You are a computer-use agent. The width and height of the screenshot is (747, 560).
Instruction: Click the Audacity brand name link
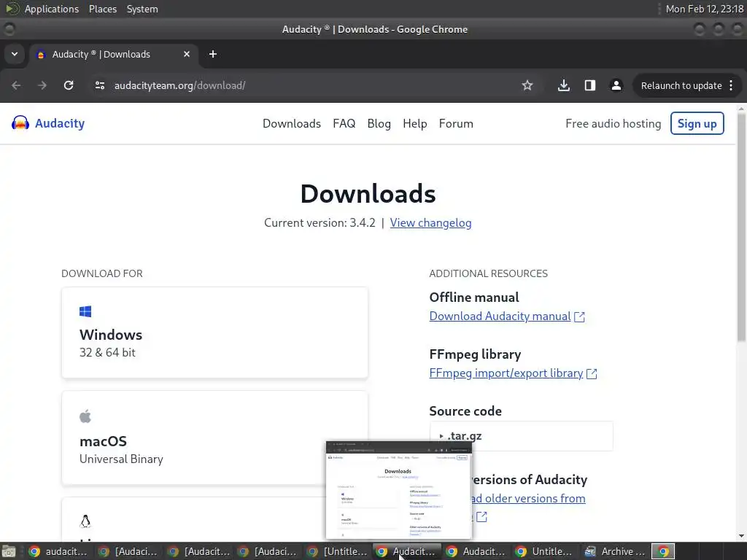pos(60,123)
